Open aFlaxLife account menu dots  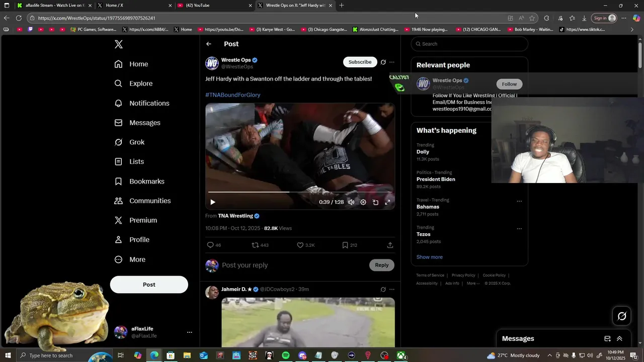click(190, 332)
